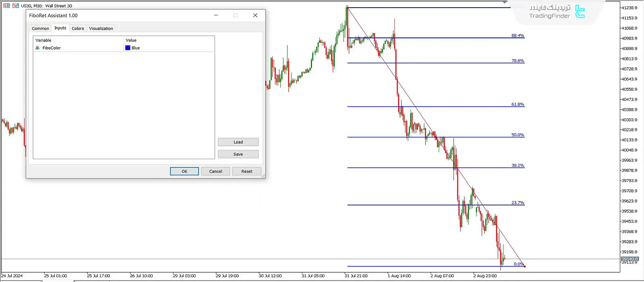644x282 pixels.
Task: Select the Inputs tab
Action: tap(60, 28)
